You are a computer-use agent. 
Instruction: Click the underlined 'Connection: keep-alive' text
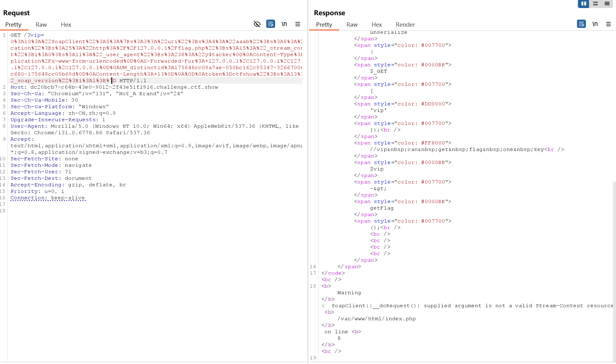(48, 198)
